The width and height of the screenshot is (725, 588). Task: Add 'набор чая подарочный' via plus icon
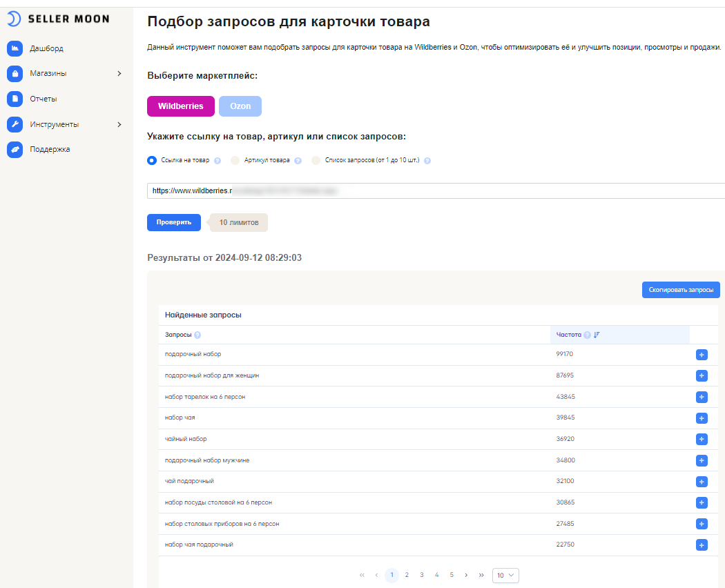point(702,545)
